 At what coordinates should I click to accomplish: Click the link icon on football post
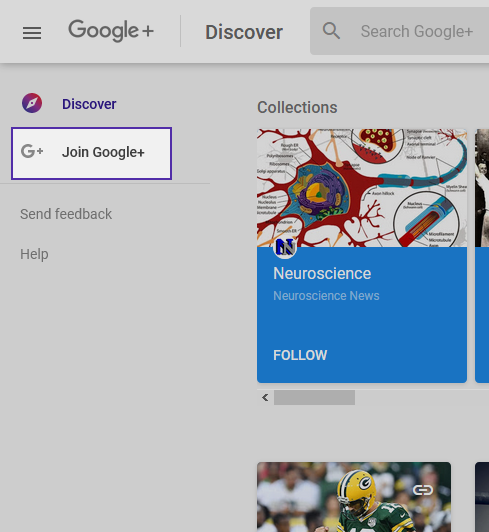pos(422,490)
